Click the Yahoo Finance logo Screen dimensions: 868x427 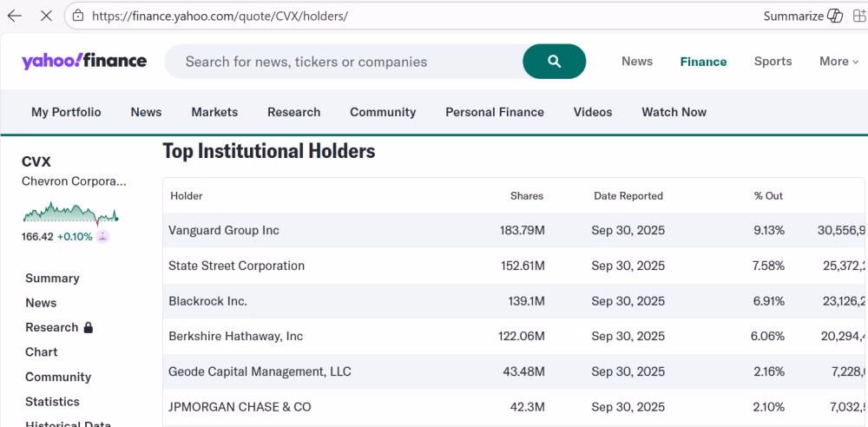[84, 61]
